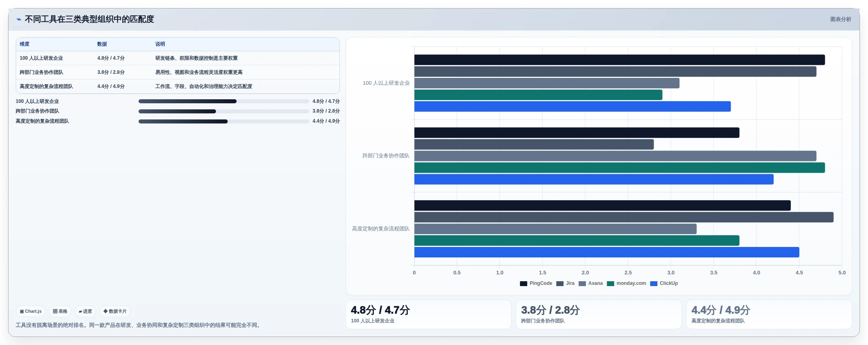Viewport: 868px width, 345px height.
Task: Click the Jira bar for 高度定制的复杂流程团队
Action: pyautogui.click(x=624, y=217)
